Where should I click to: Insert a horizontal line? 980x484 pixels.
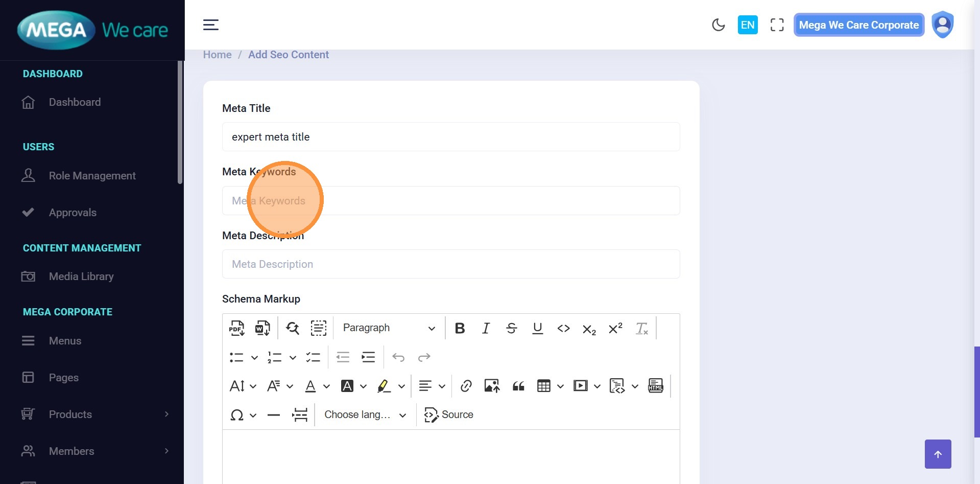(274, 415)
